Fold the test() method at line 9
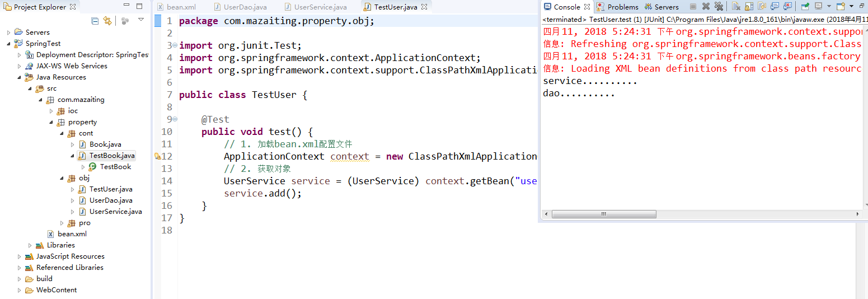Viewport: 868px width, 299px height. (175, 119)
